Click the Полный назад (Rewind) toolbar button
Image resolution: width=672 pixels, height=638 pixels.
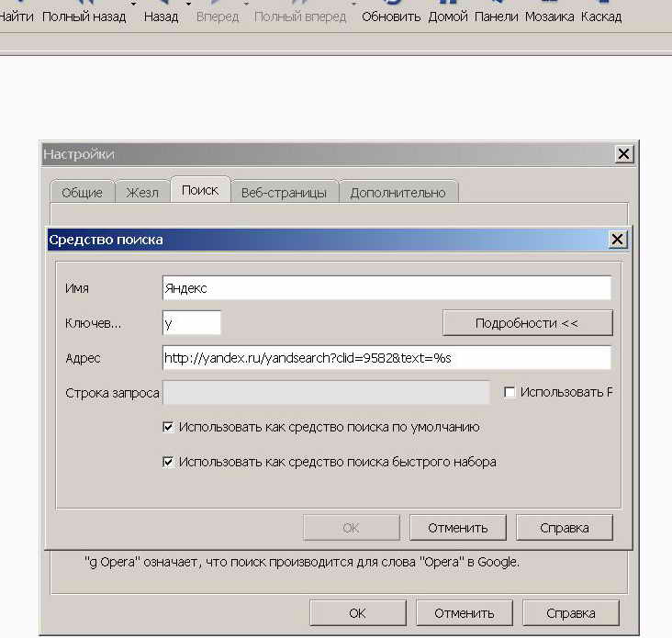[84, 17]
